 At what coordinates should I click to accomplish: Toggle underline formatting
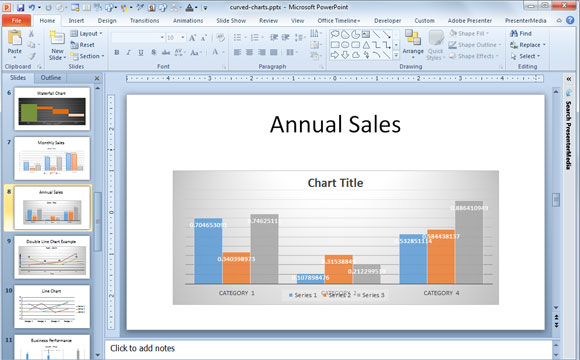pyautogui.click(x=141, y=53)
